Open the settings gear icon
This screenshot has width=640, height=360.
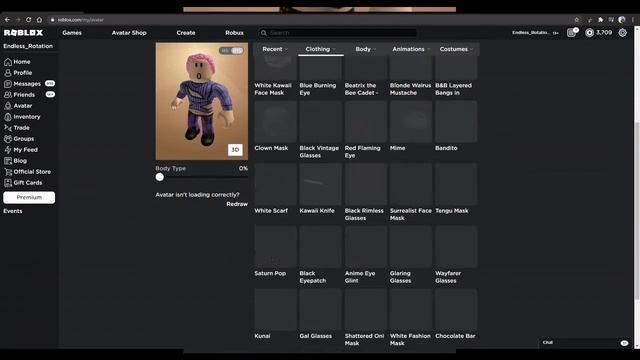click(622, 33)
